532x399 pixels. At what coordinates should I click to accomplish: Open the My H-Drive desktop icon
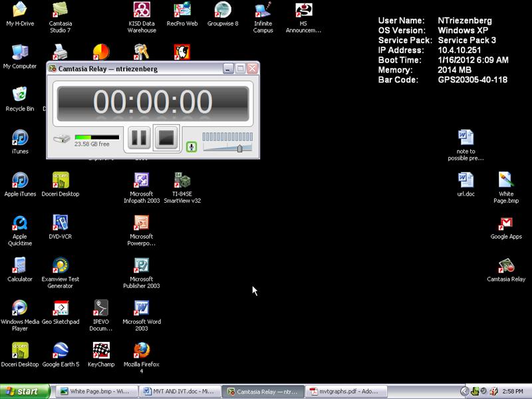coord(20,14)
